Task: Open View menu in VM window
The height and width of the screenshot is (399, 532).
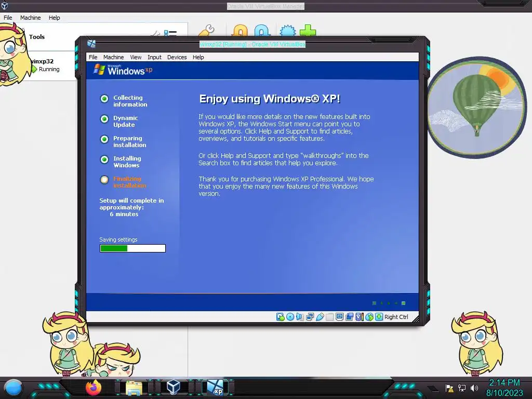Action: point(136,57)
